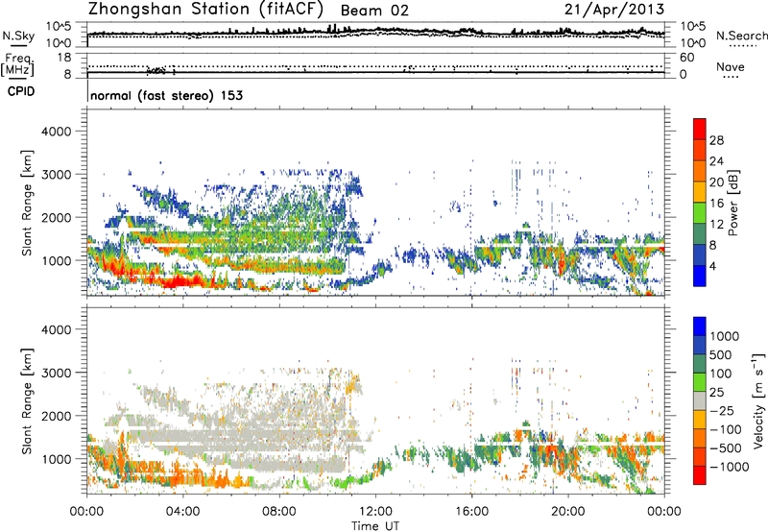Image resolution: width=768 pixels, height=532 pixels.
Task: Click the '-1000' tick on Velocity colorbar
Action: (x=730, y=467)
